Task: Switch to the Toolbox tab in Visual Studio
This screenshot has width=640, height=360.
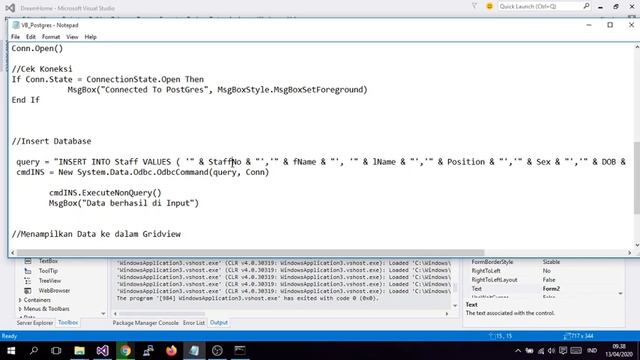Action: [x=68, y=322]
